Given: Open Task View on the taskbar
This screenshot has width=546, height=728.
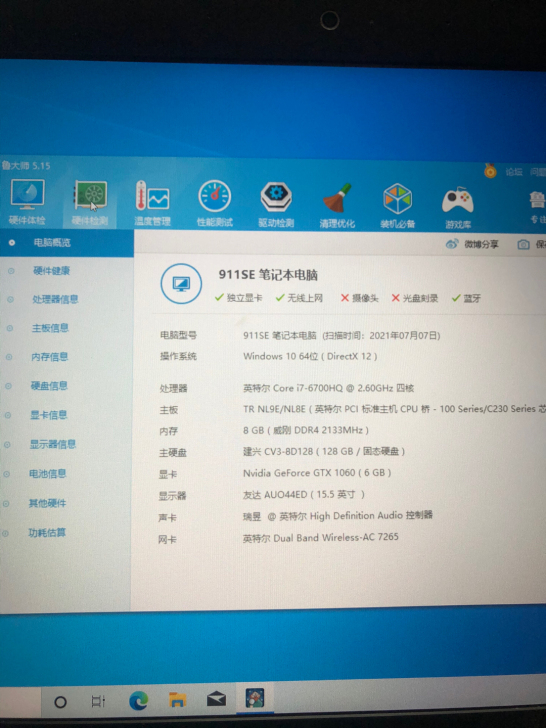Looking at the screenshot, I should point(98,701).
